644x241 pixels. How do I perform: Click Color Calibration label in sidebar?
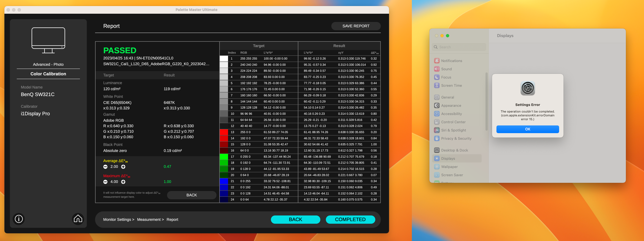48,74
